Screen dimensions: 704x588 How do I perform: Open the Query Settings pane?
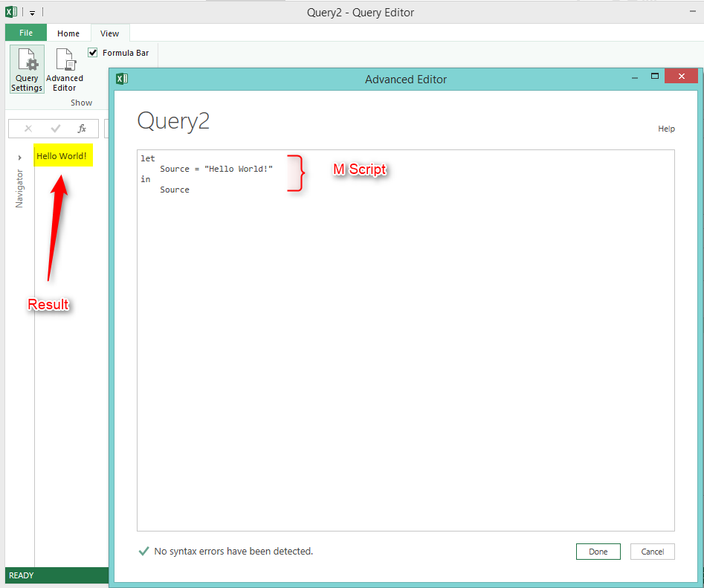coord(26,69)
